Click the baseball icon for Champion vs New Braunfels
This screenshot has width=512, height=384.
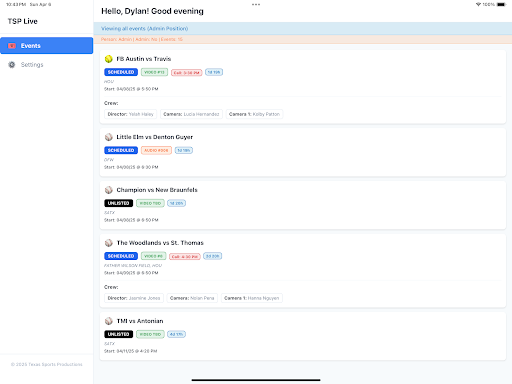point(109,190)
